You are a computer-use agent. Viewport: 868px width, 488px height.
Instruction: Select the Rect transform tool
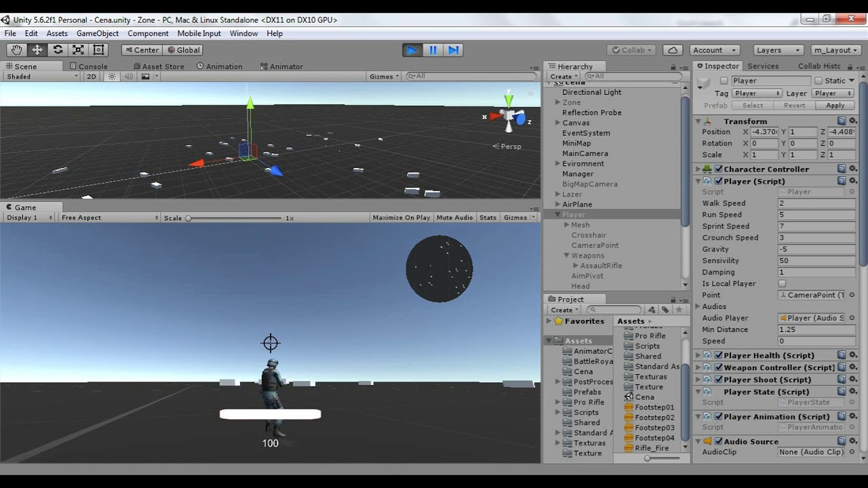(98, 49)
